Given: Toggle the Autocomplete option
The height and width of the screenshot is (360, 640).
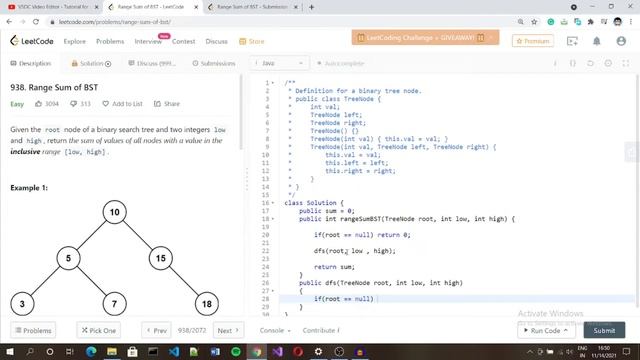Looking at the screenshot, I should [340, 63].
